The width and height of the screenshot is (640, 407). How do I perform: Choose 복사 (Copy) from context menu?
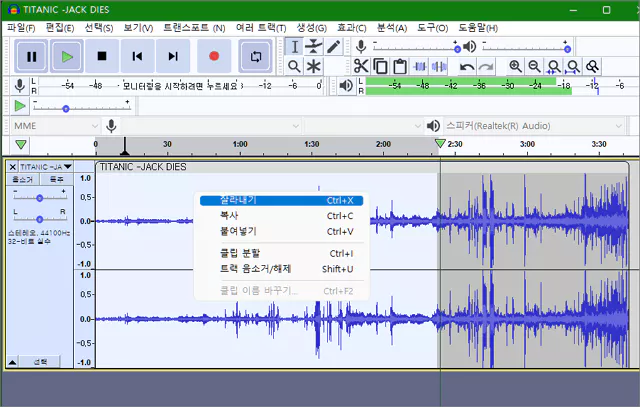(281, 216)
